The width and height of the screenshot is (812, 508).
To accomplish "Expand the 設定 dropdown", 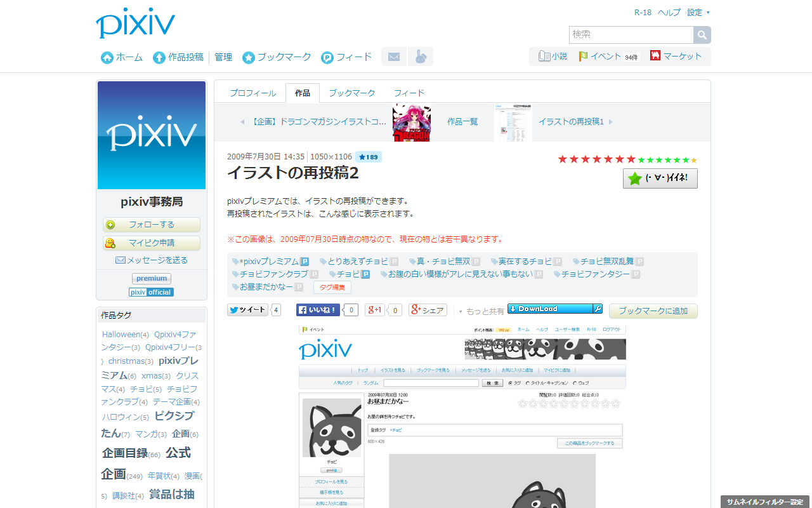I will (x=698, y=12).
